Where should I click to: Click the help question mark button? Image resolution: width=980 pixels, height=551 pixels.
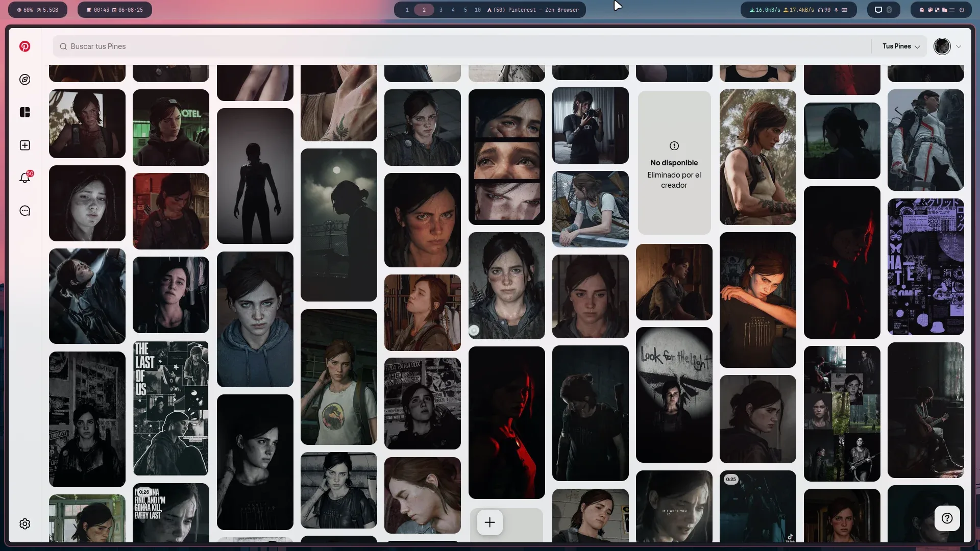(x=947, y=518)
